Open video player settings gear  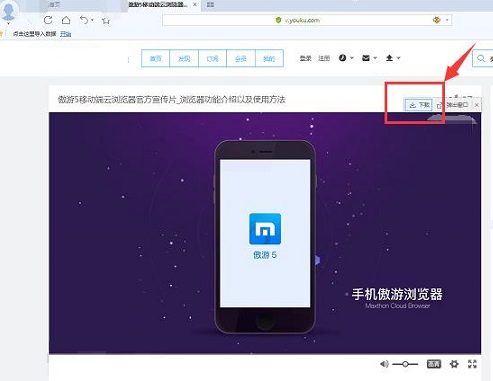[454, 364]
